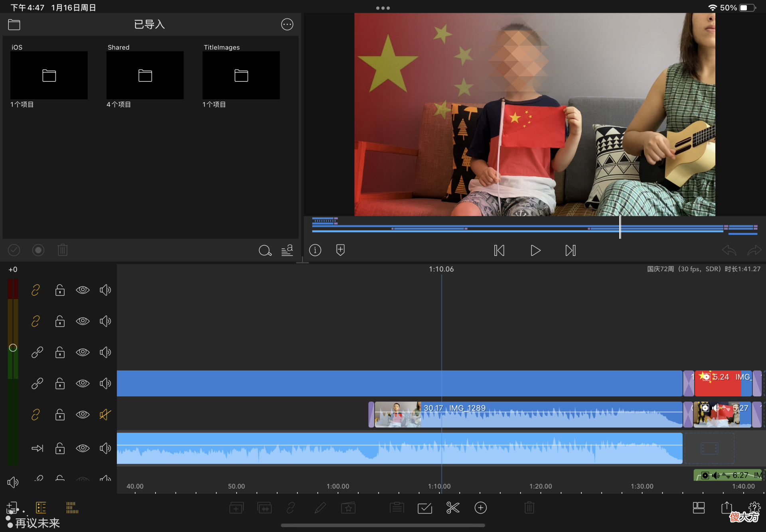The height and width of the screenshot is (532, 766).
Task: Toggle link on the top track
Action: point(36,290)
